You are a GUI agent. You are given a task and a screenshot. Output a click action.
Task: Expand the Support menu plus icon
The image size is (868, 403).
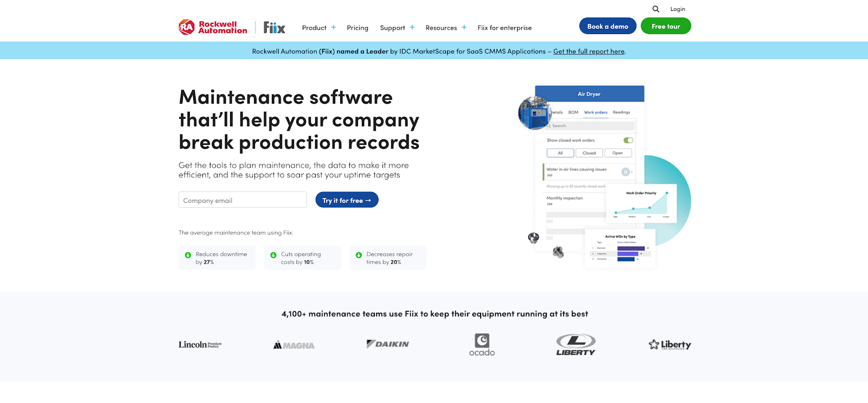(x=412, y=27)
